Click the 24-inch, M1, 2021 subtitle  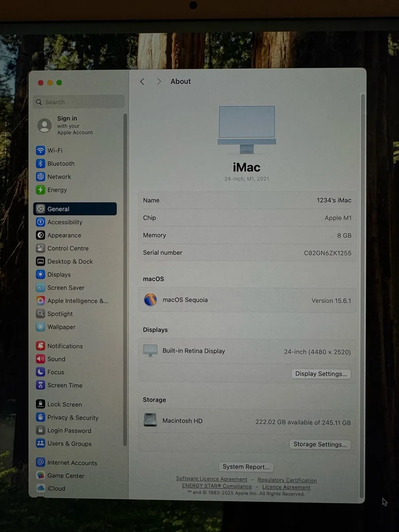246,179
